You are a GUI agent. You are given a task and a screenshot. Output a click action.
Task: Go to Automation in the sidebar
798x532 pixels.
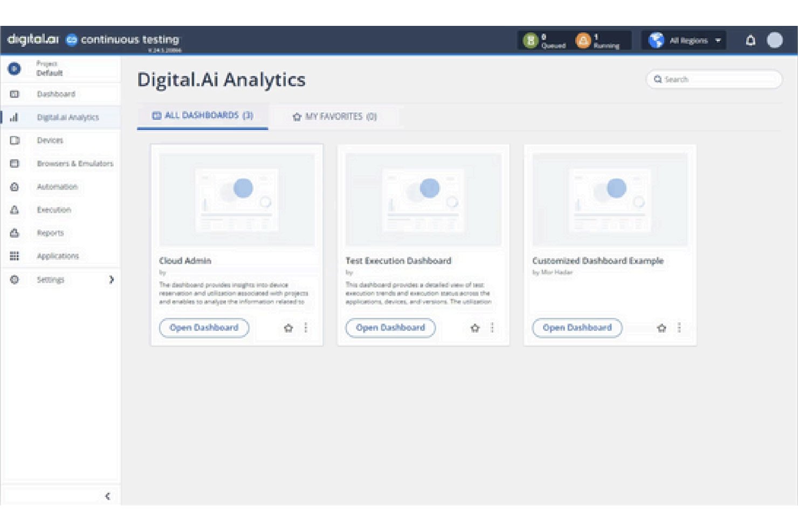pyautogui.click(x=57, y=187)
